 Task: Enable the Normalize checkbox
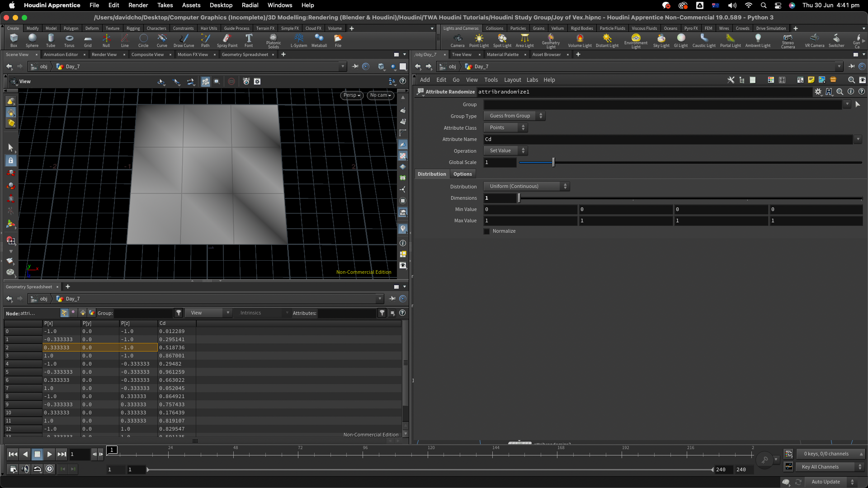487,231
